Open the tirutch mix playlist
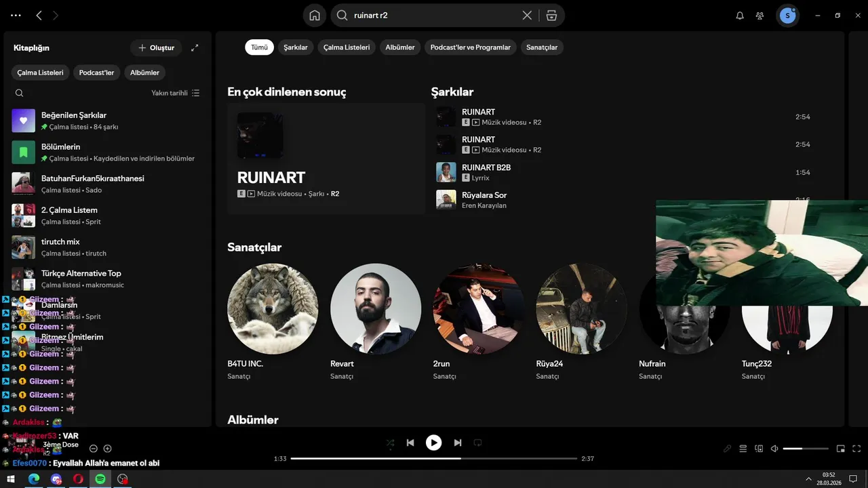 click(x=108, y=247)
